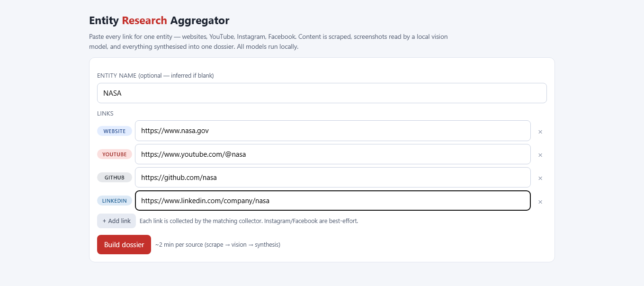644x286 pixels.
Task: Remove the LinkedIn company link row
Action: (540, 202)
